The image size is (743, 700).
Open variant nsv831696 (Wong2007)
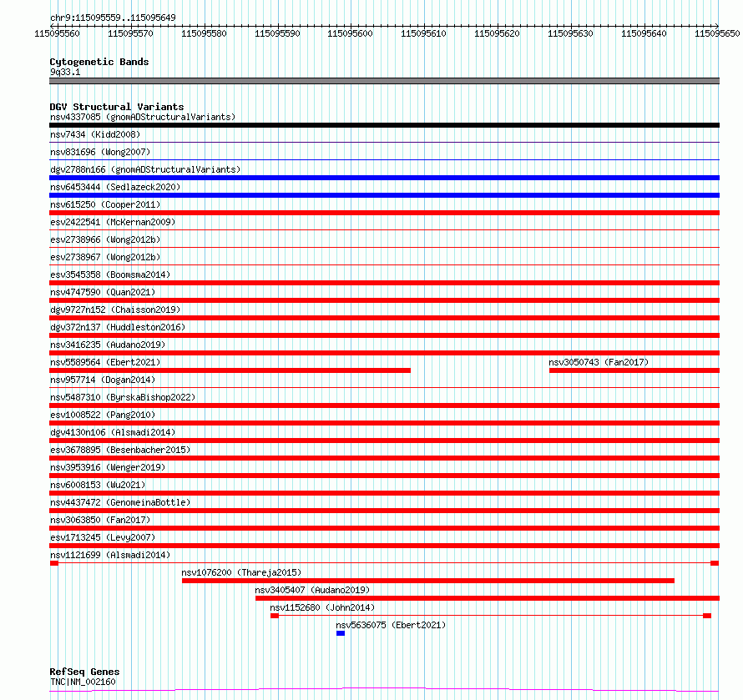[100, 152]
